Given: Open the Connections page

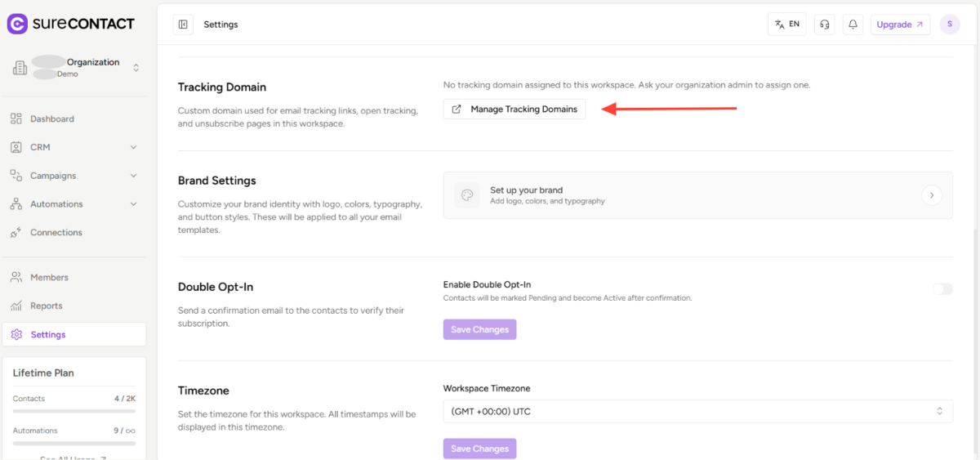Looking at the screenshot, I should click(56, 233).
